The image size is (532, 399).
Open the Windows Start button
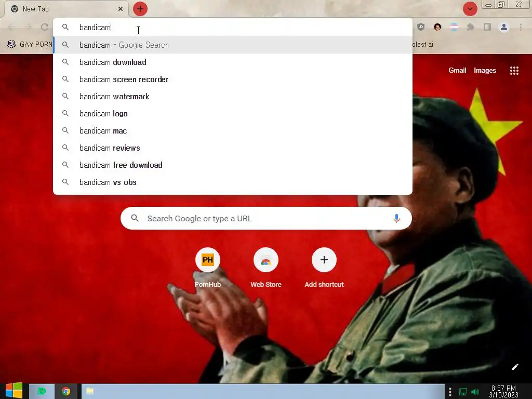(14, 391)
